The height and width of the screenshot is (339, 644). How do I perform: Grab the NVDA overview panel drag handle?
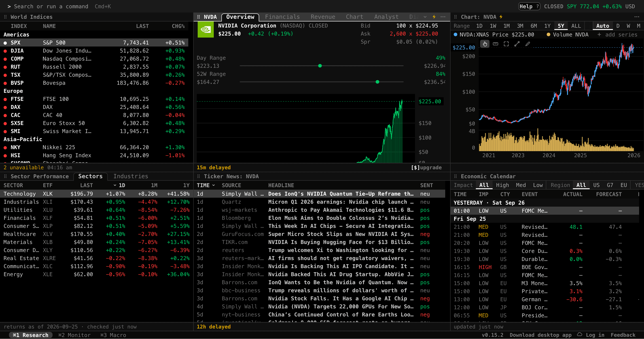[199, 17]
